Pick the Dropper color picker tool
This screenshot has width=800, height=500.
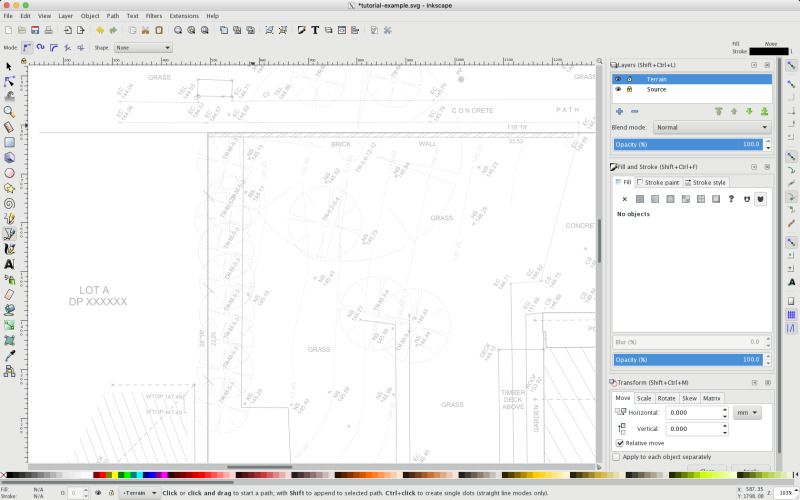click(x=9, y=356)
